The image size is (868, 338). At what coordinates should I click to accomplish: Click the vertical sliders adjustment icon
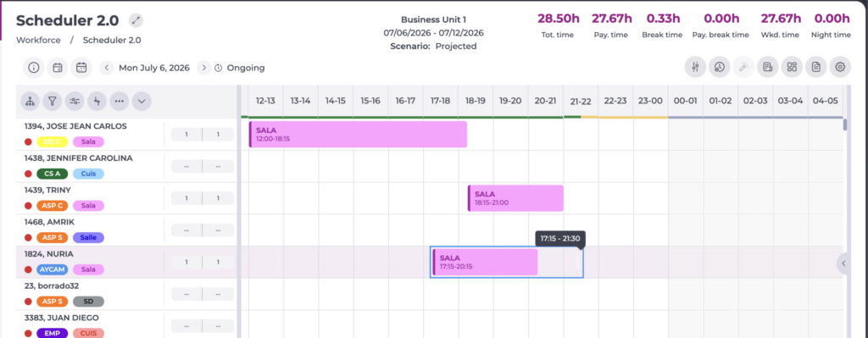coord(695,68)
